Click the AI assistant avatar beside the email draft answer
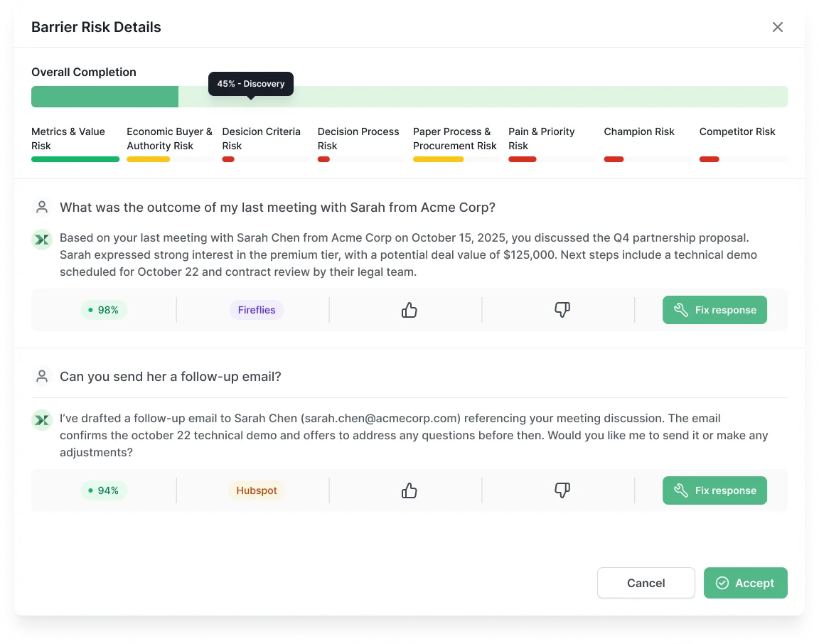The height and width of the screenshot is (644, 819). click(42, 419)
